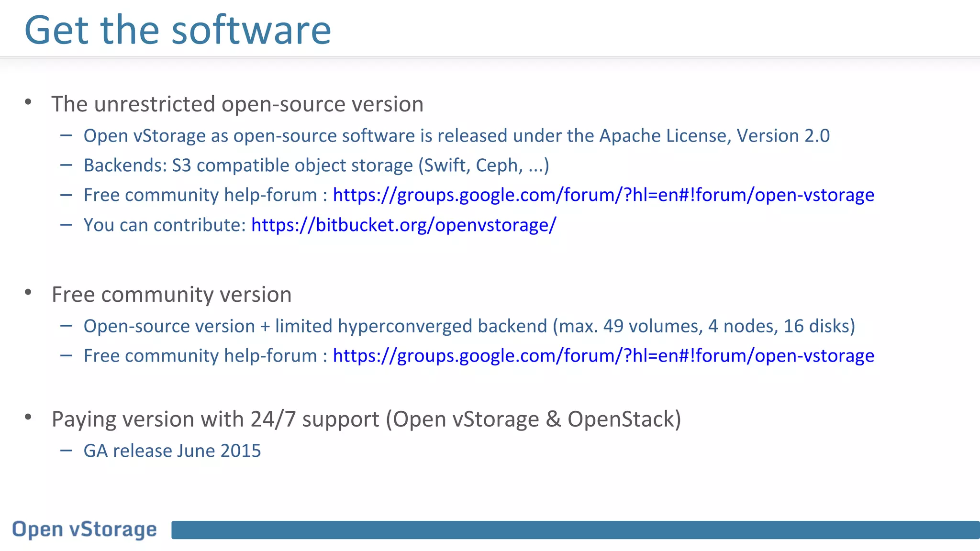The height and width of the screenshot is (551, 980).
Task: Click the 'You can contribute:' label
Action: click(x=165, y=225)
